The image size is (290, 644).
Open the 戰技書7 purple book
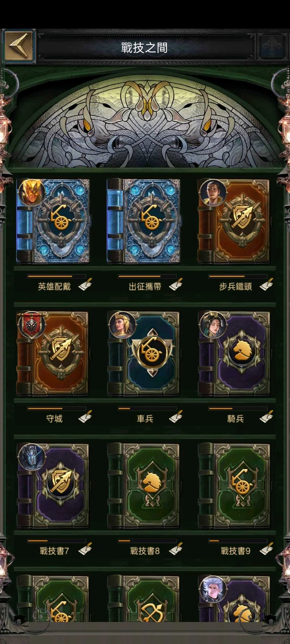53,486
